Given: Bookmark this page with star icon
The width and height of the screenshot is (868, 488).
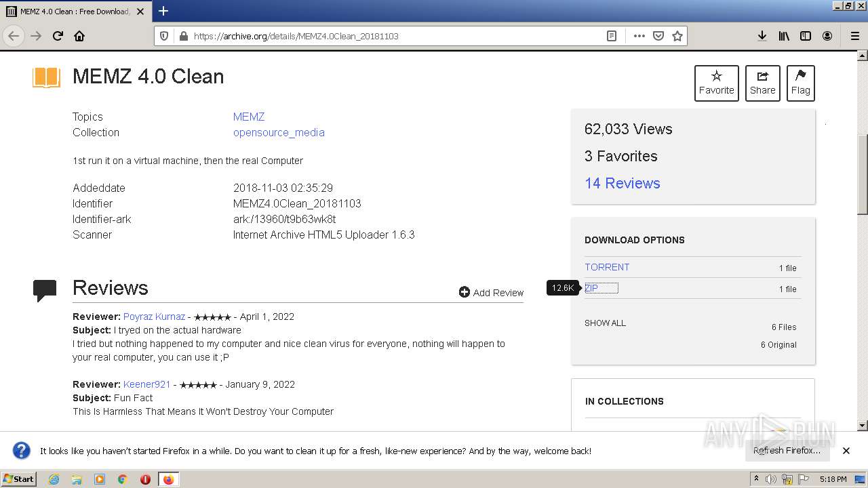Looking at the screenshot, I should point(677,36).
